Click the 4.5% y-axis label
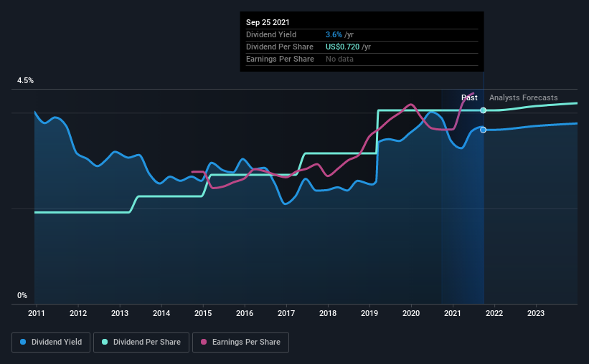Image resolution: width=589 pixels, height=364 pixels. pyautogui.click(x=25, y=81)
